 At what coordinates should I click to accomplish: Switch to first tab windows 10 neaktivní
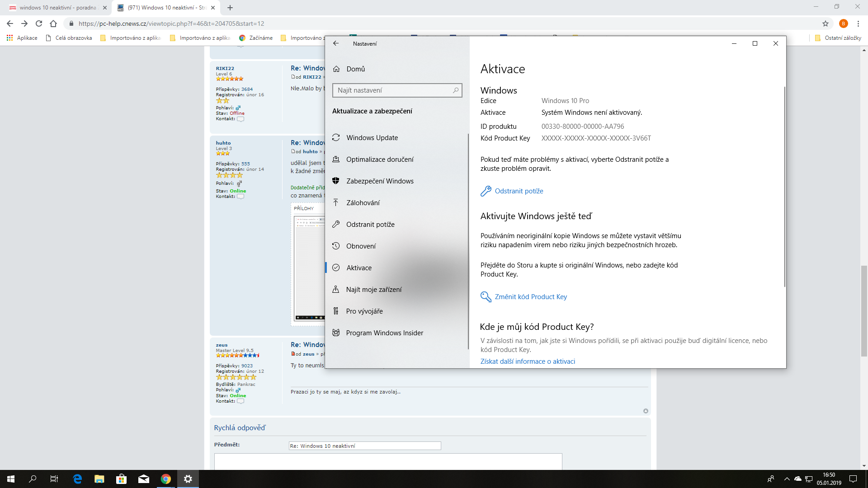pyautogui.click(x=57, y=8)
